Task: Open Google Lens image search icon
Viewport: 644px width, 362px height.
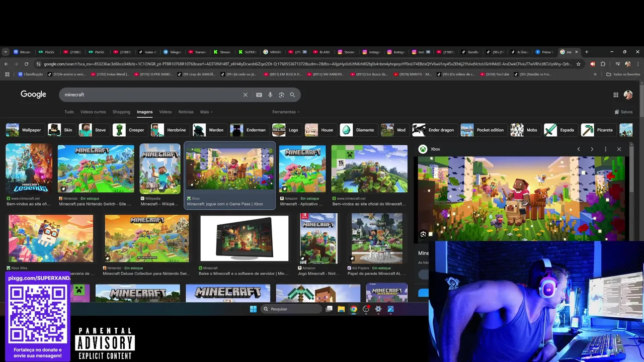Action: (281, 95)
